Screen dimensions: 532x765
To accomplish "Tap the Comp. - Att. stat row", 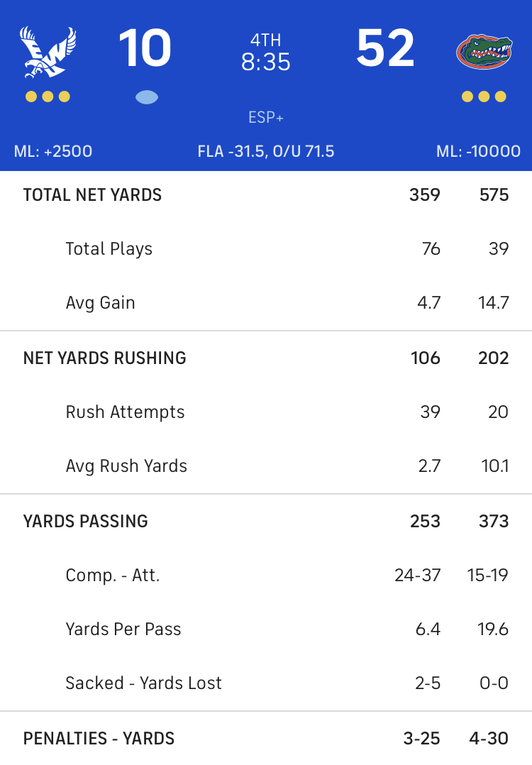I will pos(266,576).
